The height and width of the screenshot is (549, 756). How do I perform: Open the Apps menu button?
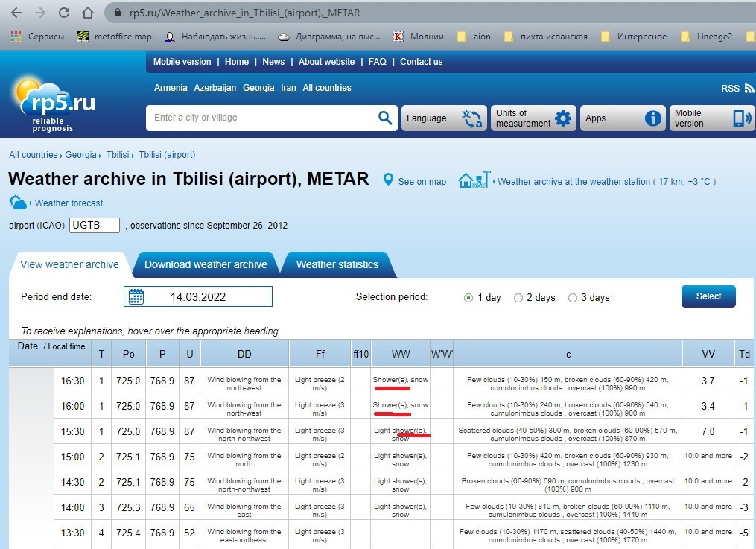click(623, 118)
